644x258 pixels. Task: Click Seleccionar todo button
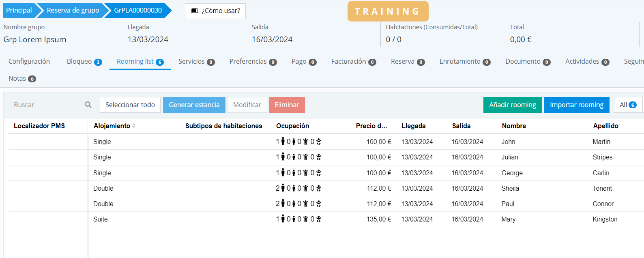(x=130, y=105)
